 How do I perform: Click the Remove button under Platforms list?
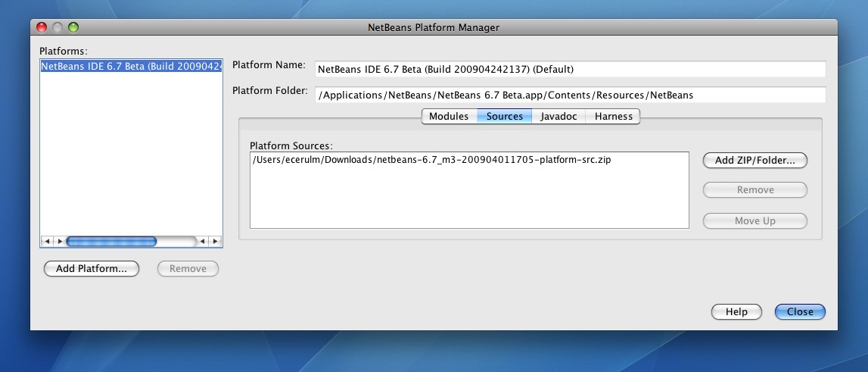pyautogui.click(x=188, y=269)
